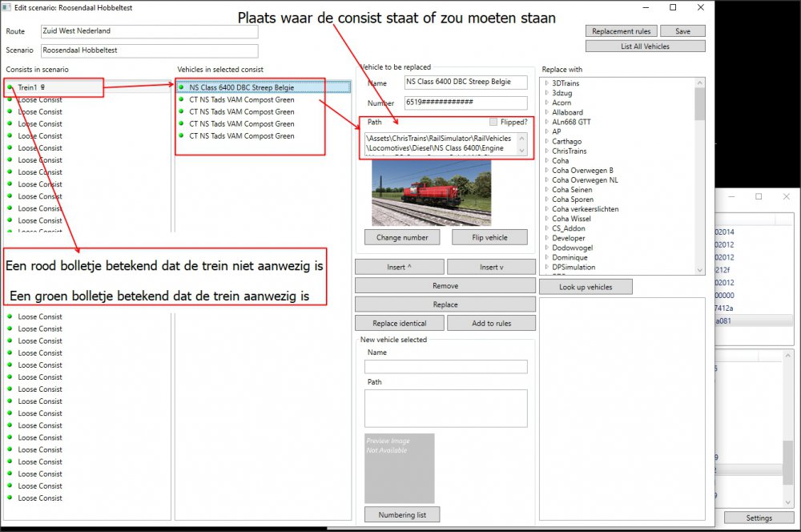The width and height of the screenshot is (801, 532).
Task: Open Settings in the background window
Action: point(759,518)
